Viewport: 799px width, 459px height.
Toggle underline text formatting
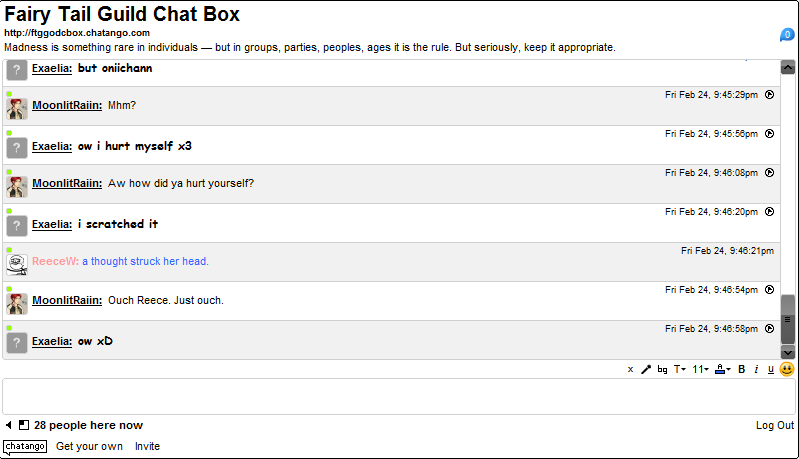click(x=771, y=370)
